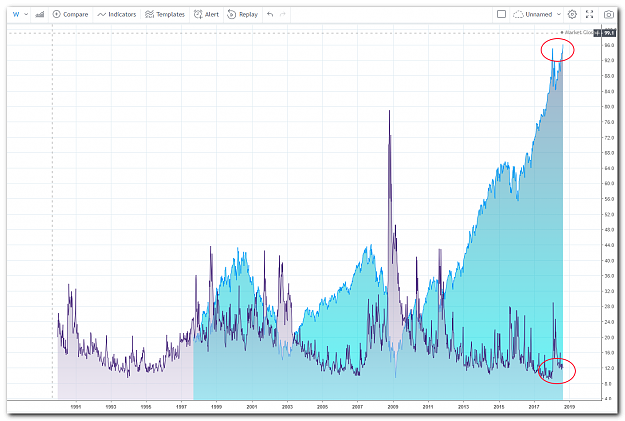
Task: Click the current price label 99.1
Action: tap(608, 33)
